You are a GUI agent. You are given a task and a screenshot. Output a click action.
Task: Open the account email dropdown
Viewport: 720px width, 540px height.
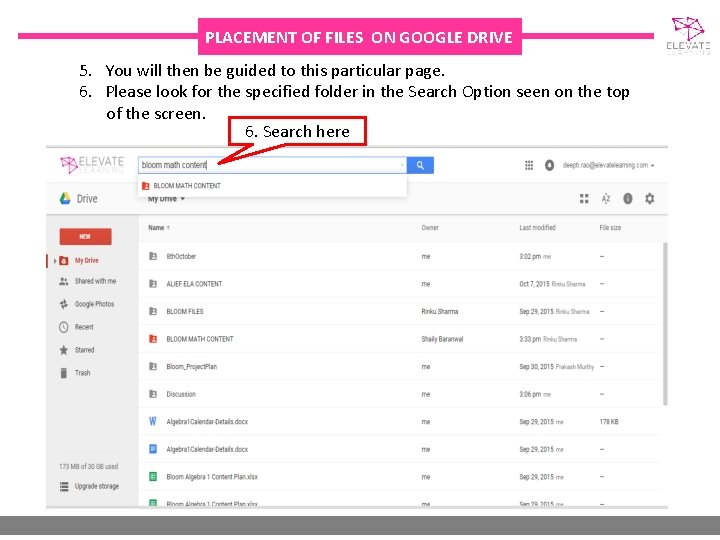click(608, 165)
